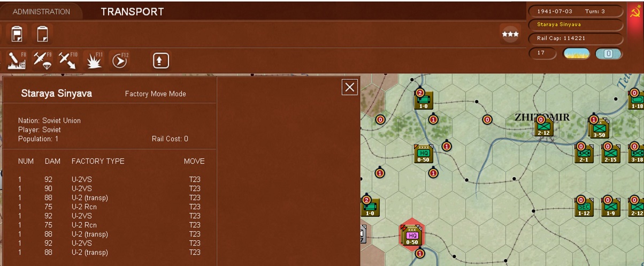
Task: Click the Rail Cost: 0 text
Action: [x=170, y=139]
